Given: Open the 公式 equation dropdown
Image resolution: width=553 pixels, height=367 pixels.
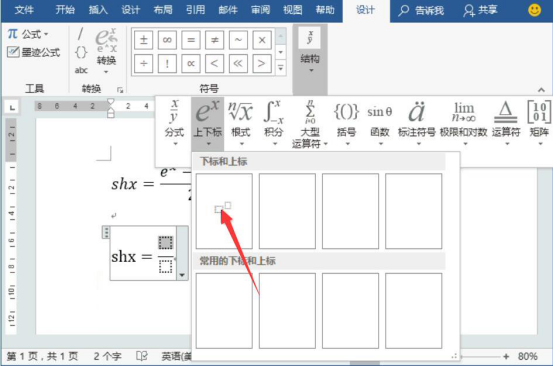Looking at the screenshot, I should (x=28, y=34).
